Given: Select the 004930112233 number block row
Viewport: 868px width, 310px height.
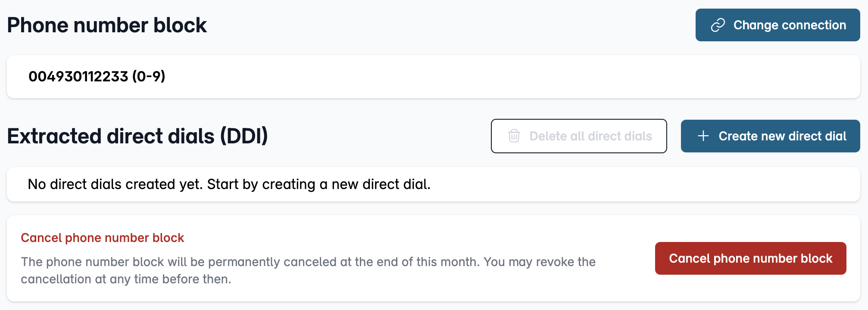Looking at the screenshot, I should (434, 77).
